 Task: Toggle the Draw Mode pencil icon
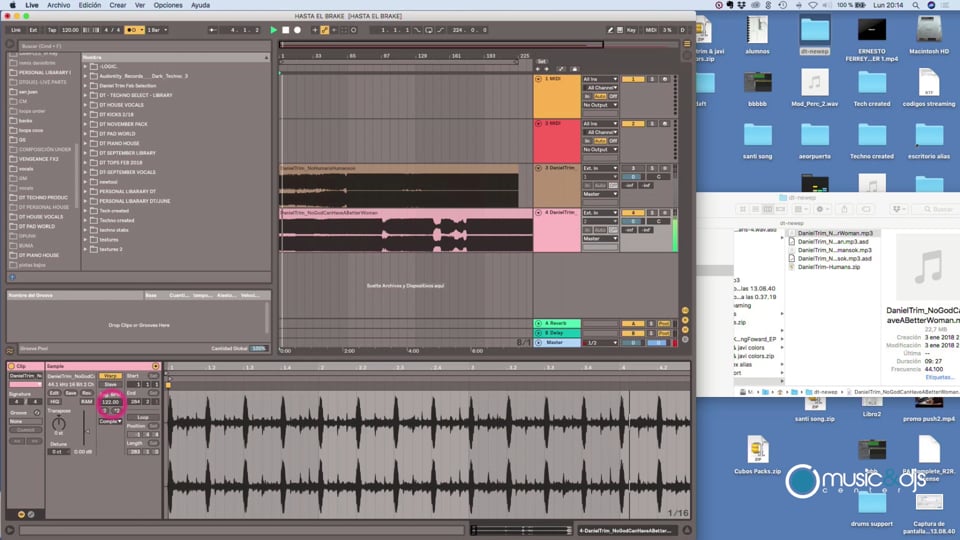click(x=610, y=30)
